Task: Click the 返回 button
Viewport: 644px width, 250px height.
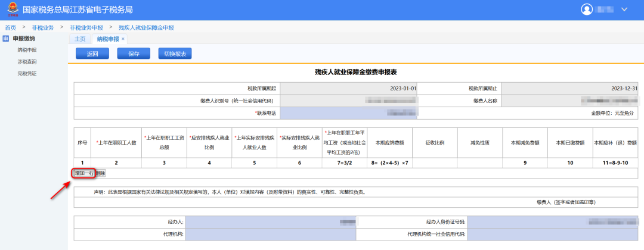Action: [x=92, y=54]
